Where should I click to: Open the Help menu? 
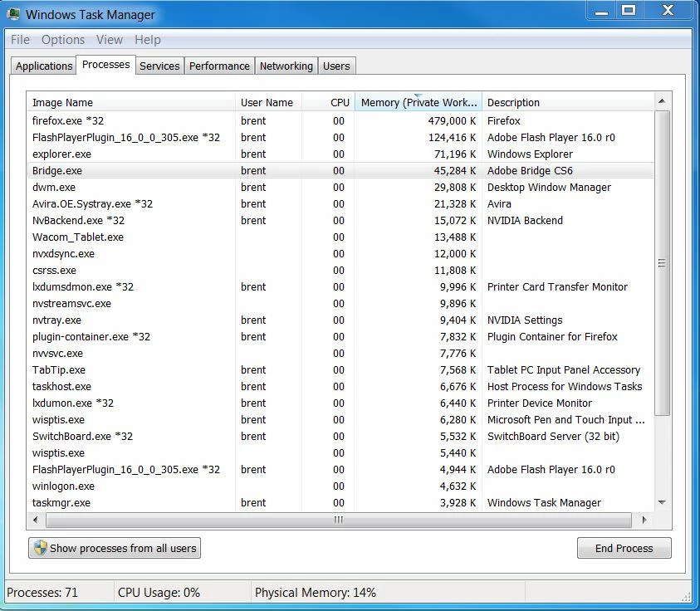coord(147,40)
